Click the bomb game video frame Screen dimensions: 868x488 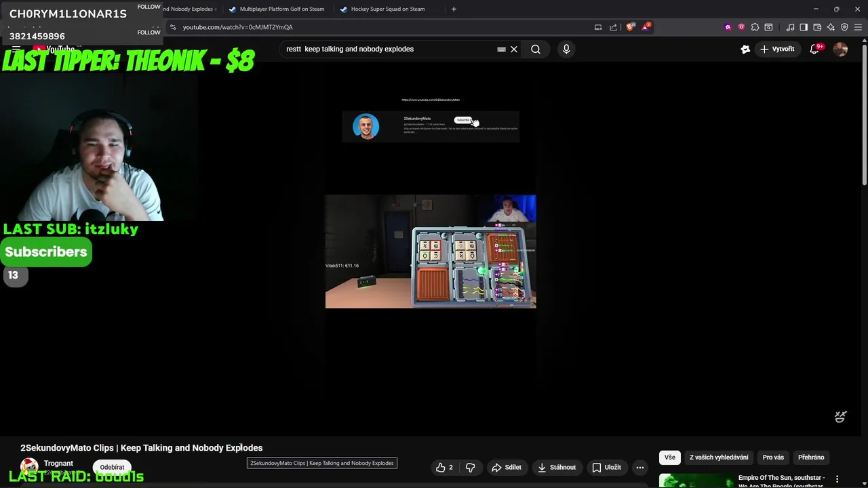coord(431,251)
